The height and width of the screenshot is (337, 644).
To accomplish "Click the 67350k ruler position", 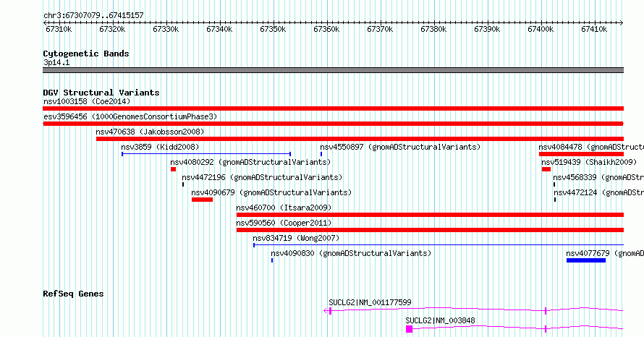I will 273,29.
